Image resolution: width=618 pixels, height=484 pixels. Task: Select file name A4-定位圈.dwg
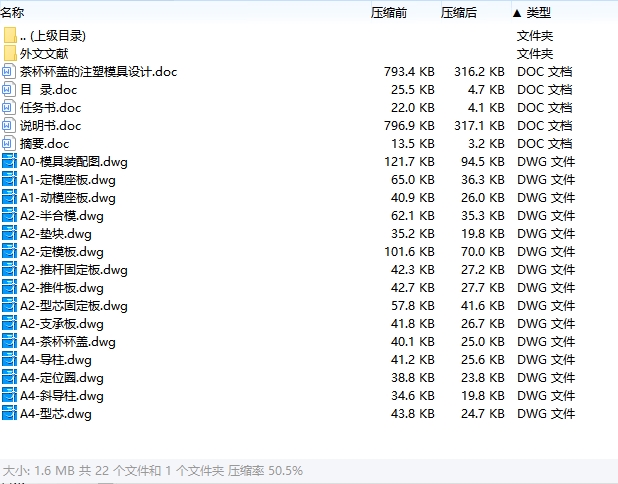[61, 378]
